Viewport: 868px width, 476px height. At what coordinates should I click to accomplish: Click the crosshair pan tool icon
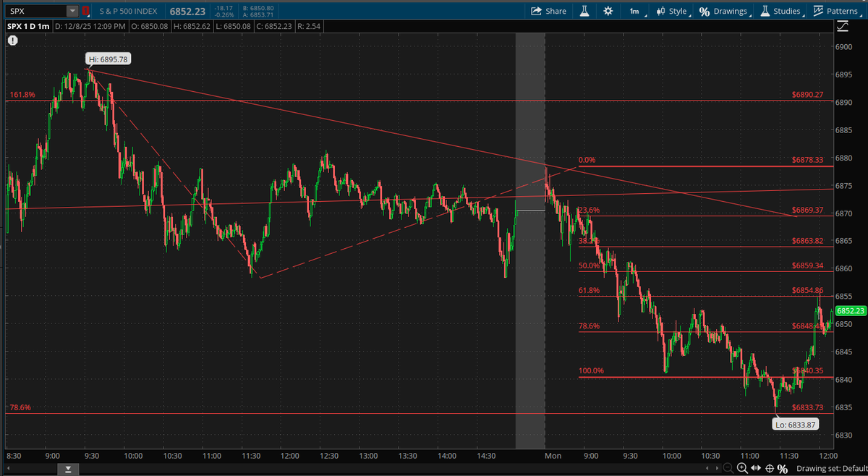[770, 469]
